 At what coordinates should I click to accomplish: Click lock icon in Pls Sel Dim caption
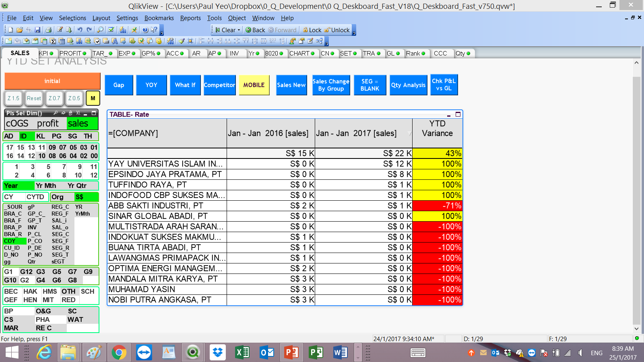[x=70, y=113]
